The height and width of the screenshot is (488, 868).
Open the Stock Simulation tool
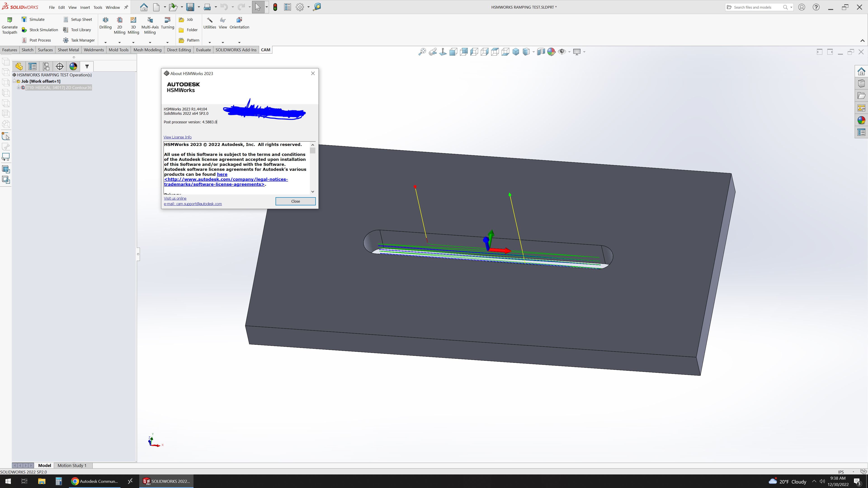[x=24, y=30]
